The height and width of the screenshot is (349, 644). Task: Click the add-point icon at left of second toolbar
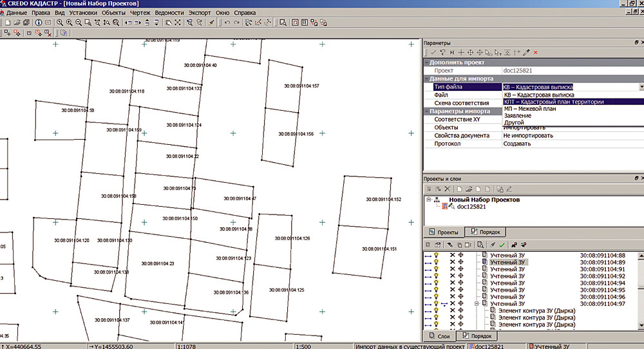7,33
